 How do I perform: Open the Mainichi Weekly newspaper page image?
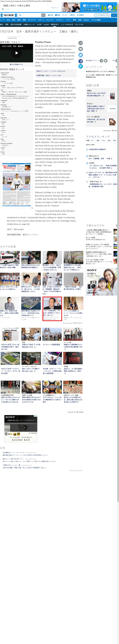[17, 185]
